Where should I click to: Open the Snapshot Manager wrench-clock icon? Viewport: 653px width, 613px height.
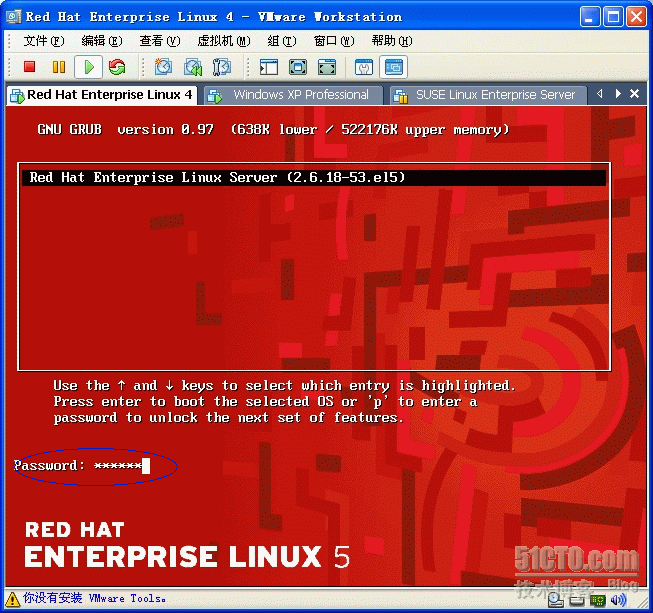[x=222, y=67]
